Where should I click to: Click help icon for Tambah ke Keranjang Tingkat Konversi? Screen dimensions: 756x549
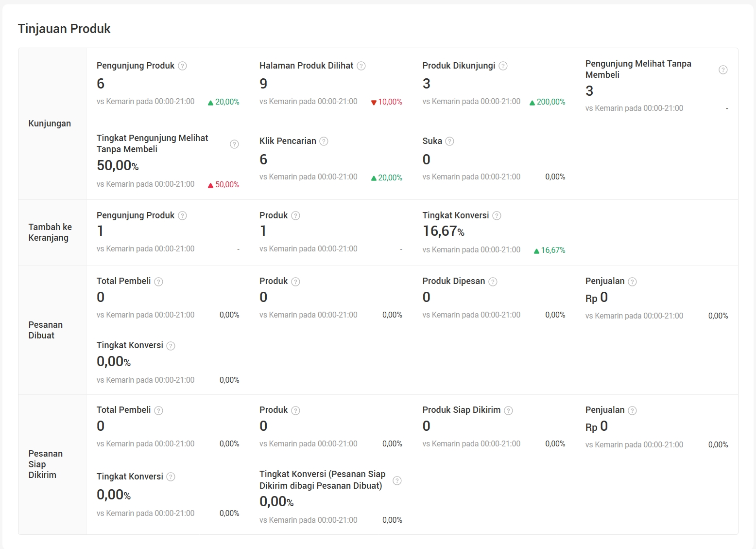(497, 216)
